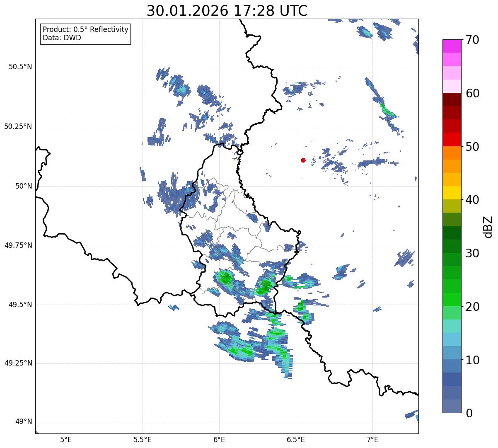This screenshot has width=498, height=448.
Task: Click the colorbar tick label "0"
Action: 469,413
